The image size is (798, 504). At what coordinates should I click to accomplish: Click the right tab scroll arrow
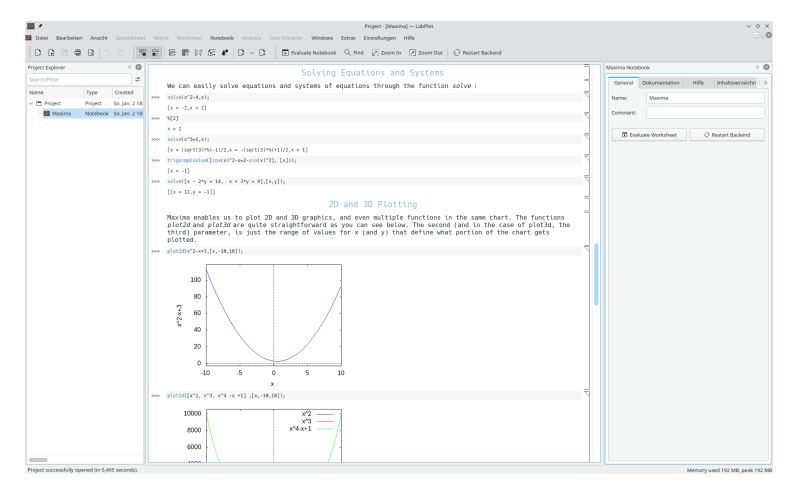[x=765, y=82]
